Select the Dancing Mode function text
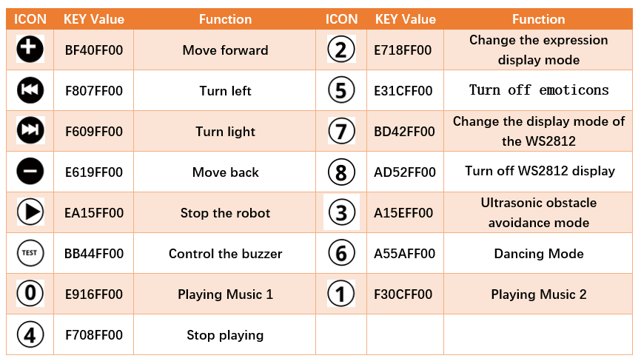This screenshot has width=641, height=364. tap(538, 254)
